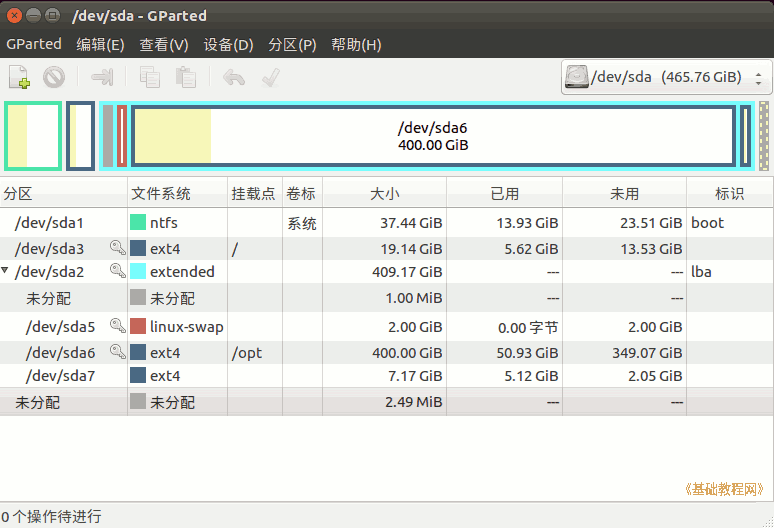Image resolution: width=774 pixels, height=528 pixels.
Task: Sort by 分区 column header
Action: tap(64, 193)
